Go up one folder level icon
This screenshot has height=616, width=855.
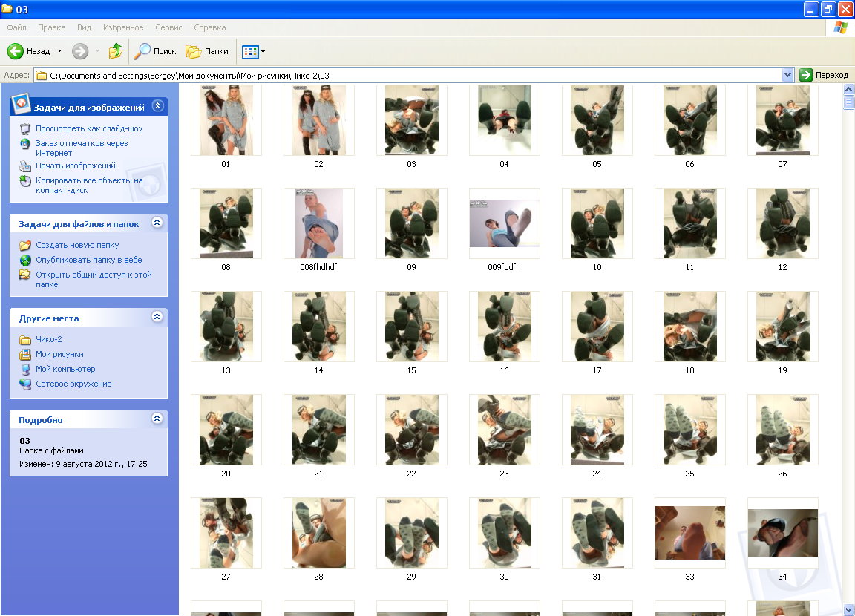(x=116, y=51)
